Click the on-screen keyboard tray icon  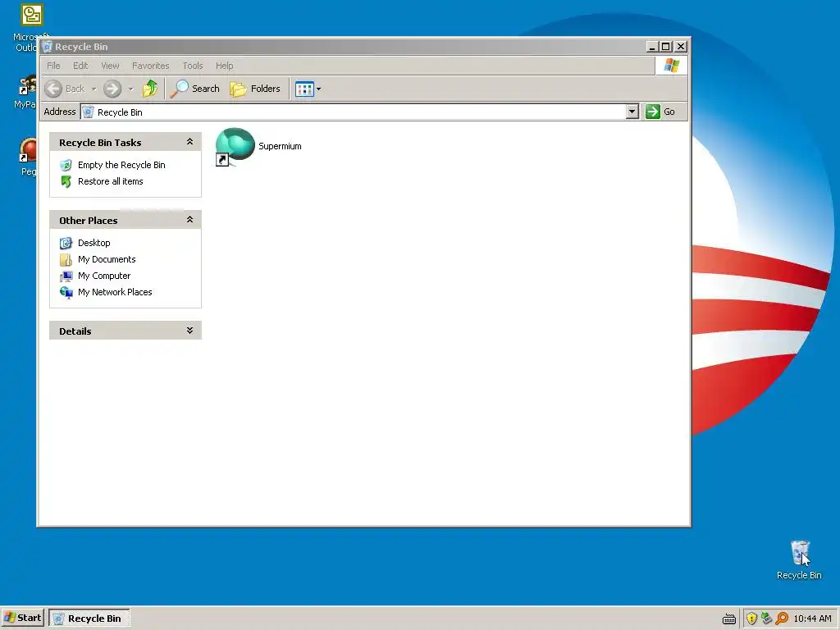click(x=729, y=619)
